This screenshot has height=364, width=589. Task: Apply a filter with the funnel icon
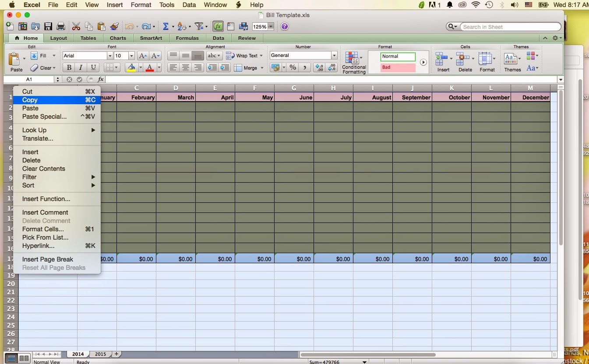click(x=199, y=27)
